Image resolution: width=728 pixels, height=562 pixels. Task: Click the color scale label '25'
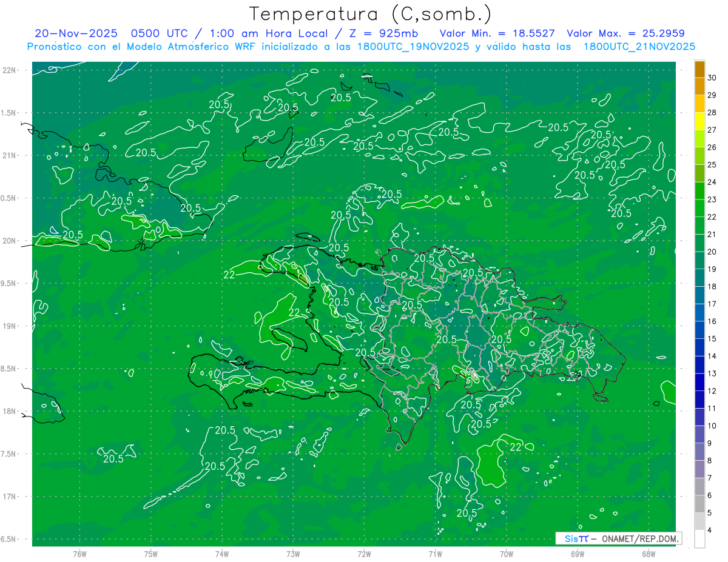tap(713, 165)
